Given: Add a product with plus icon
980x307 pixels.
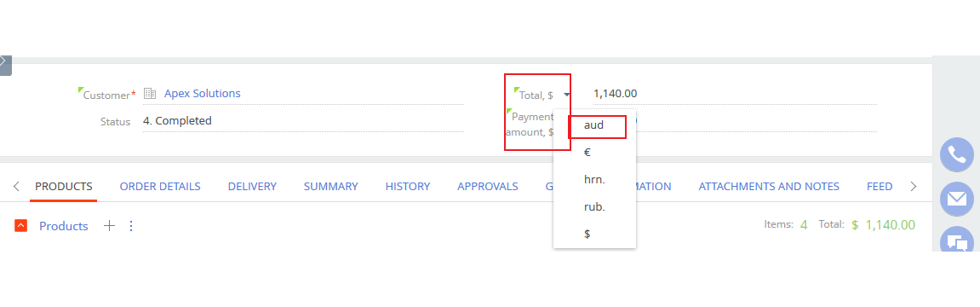Looking at the screenshot, I should click(109, 226).
